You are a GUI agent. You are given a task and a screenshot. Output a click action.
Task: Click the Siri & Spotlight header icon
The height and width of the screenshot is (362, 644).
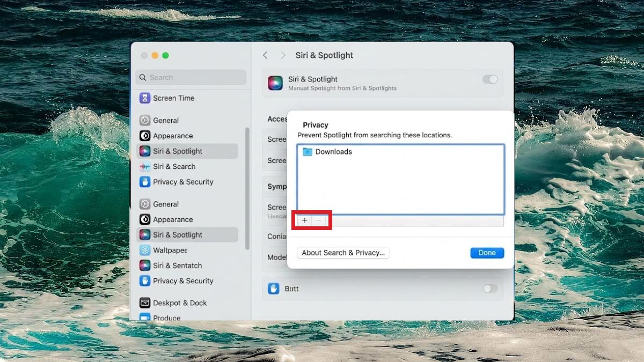click(275, 83)
